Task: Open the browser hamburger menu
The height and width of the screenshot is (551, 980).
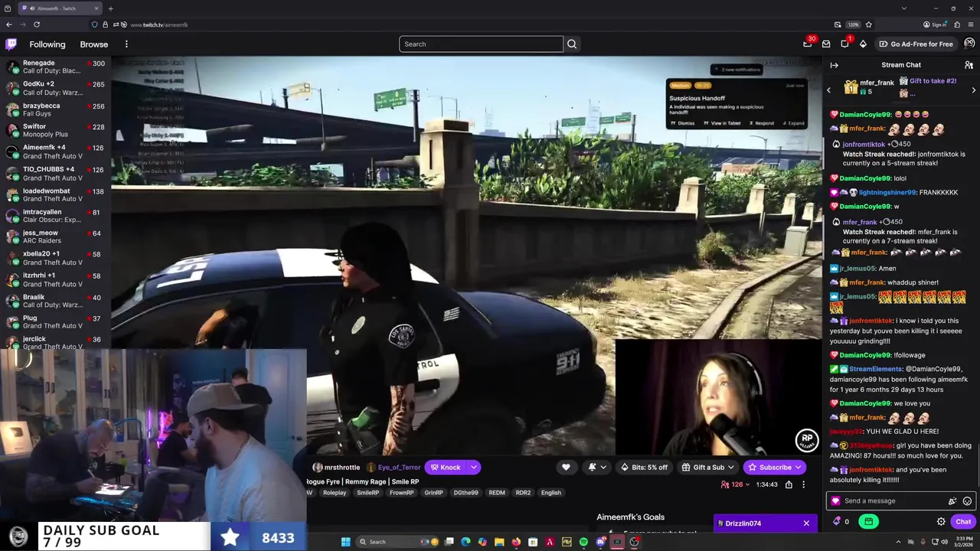Action: (x=969, y=24)
